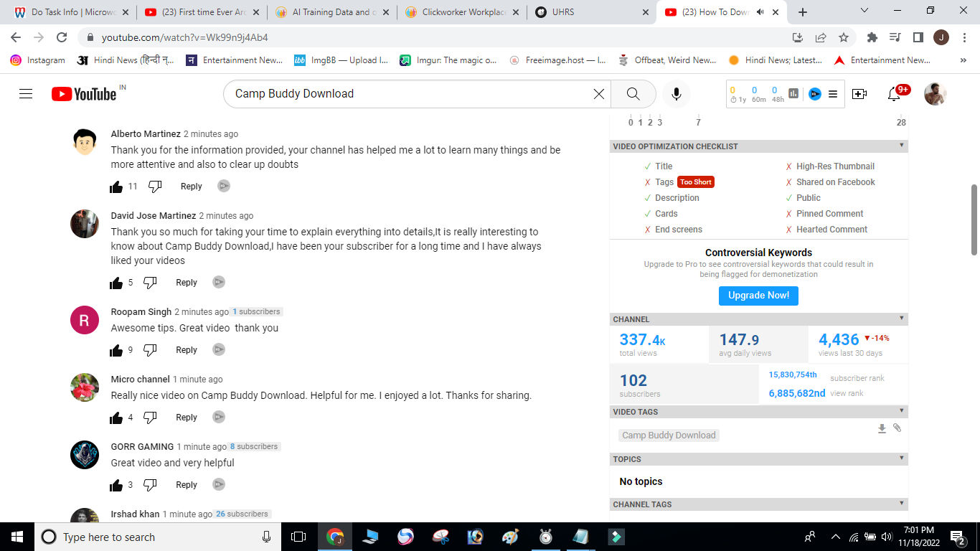Start voice search with the microphone
980x551 pixels.
(x=676, y=94)
